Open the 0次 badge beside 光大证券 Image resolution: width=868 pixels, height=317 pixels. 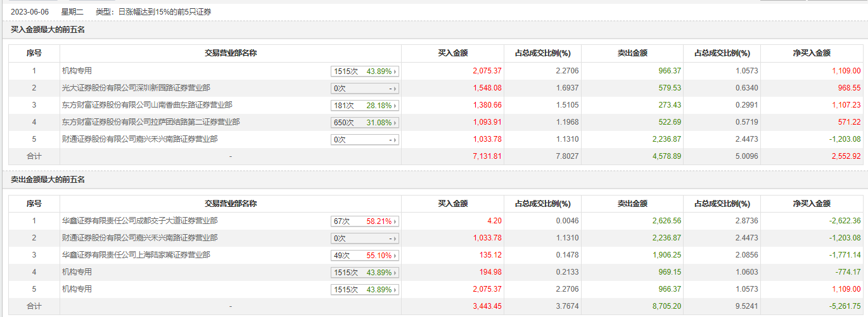(x=365, y=89)
